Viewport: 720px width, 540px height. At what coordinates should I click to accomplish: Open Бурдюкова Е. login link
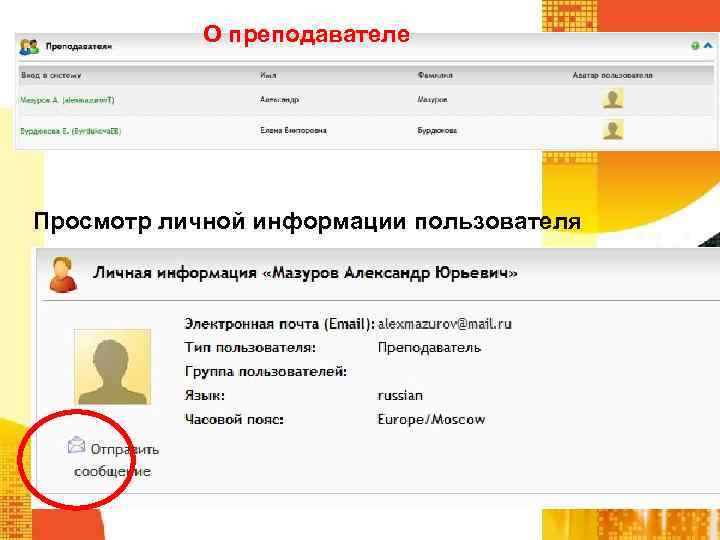click(71, 131)
